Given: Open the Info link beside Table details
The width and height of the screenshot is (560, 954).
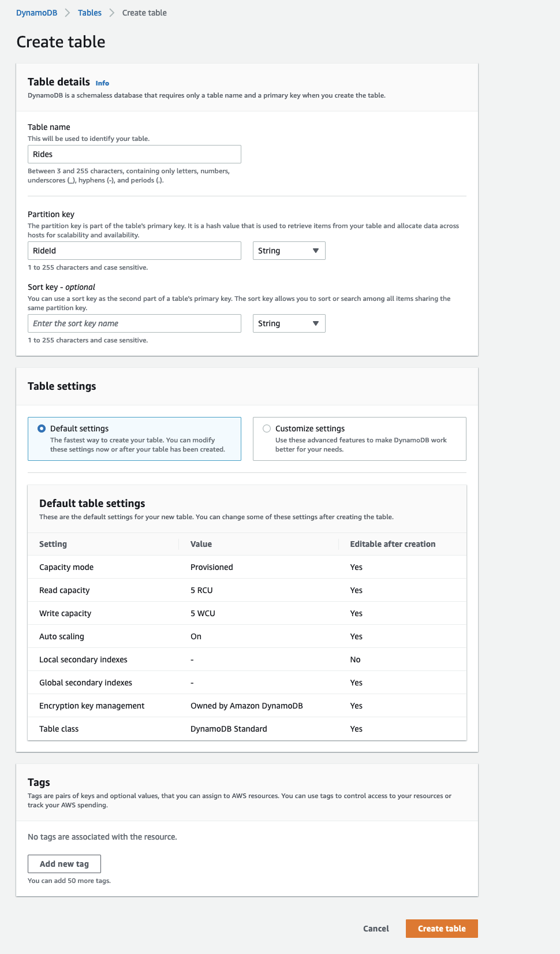Looking at the screenshot, I should click(102, 83).
